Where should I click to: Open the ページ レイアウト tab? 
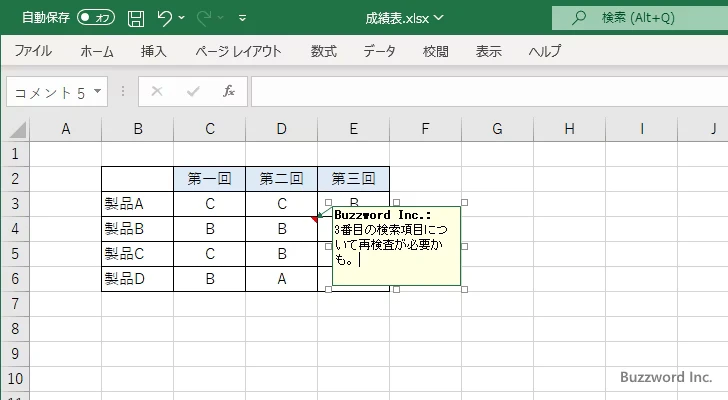point(238,51)
